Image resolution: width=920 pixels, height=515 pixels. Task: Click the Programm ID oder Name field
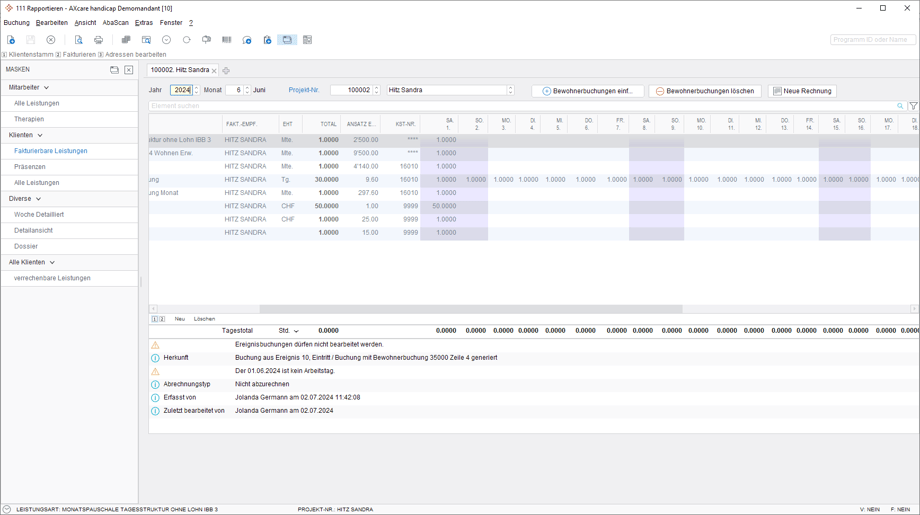point(873,40)
